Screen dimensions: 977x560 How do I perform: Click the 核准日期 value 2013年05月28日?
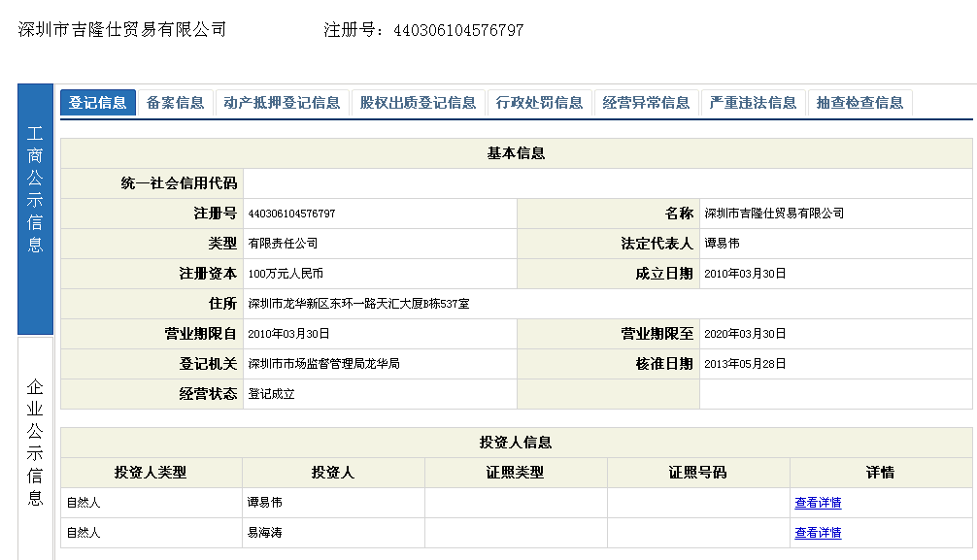coord(745,364)
